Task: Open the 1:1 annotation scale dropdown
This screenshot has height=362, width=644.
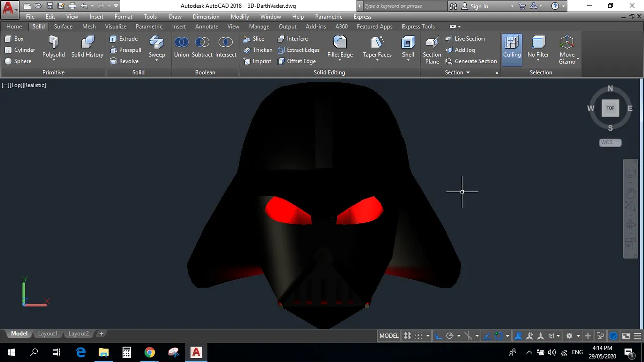Action: (554, 336)
